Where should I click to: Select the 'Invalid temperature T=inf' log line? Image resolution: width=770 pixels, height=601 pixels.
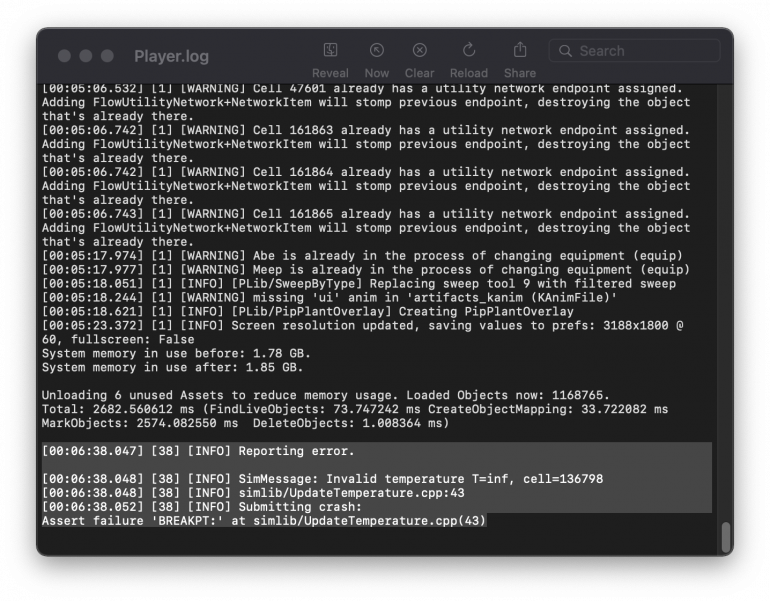click(x=322, y=479)
